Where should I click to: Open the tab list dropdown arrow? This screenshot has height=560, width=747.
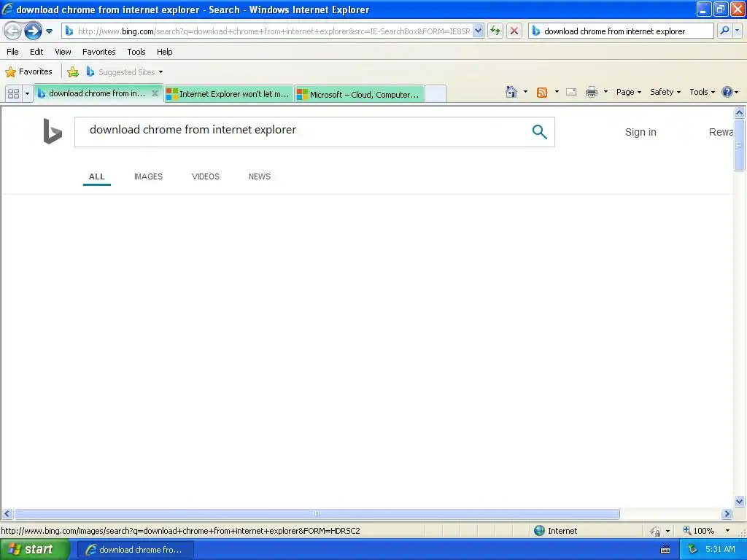pos(27,93)
